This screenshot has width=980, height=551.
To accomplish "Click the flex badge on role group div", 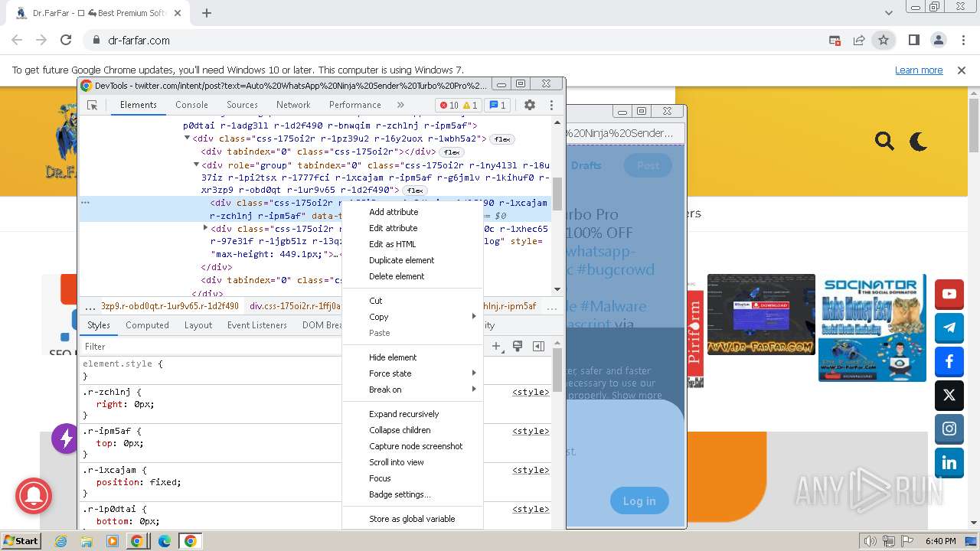I will [415, 191].
